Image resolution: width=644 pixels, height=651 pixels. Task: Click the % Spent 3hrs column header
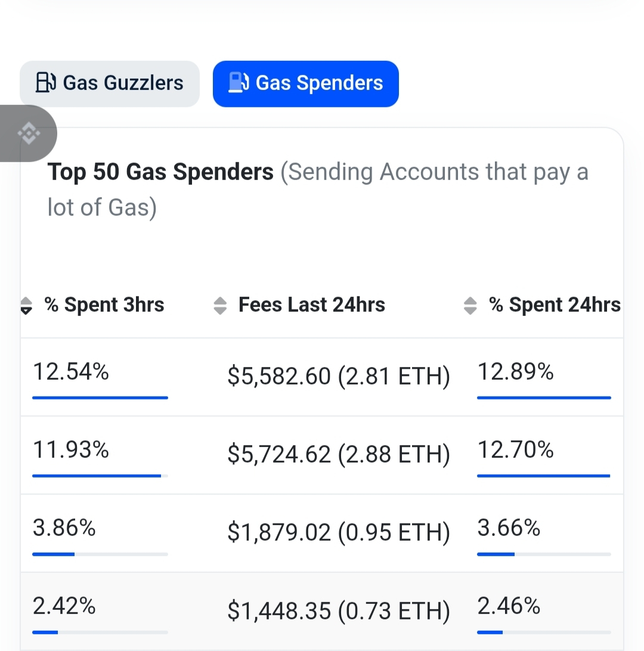(x=104, y=305)
